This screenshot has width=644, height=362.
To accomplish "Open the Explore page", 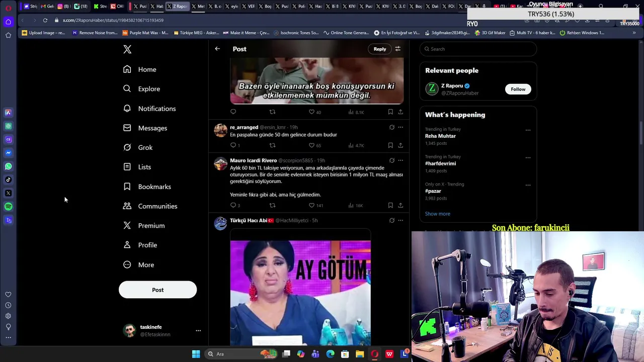I will pyautogui.click(x=142, y=89).
